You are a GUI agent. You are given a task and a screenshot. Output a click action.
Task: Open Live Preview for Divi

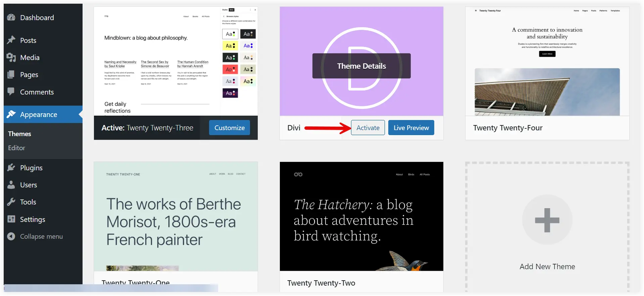click(x=411, y=128)
